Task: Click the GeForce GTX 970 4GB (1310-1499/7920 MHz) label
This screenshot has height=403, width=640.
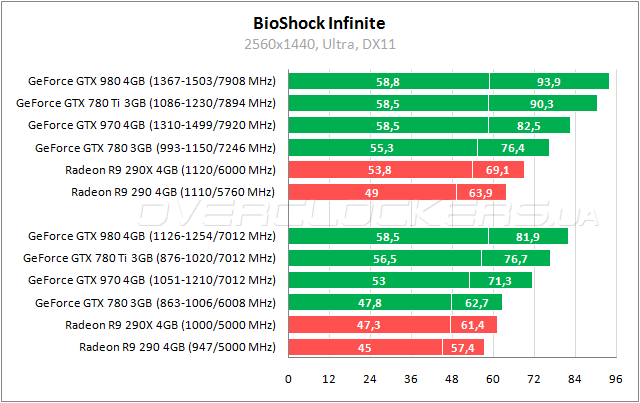Action: pos(151,125)
